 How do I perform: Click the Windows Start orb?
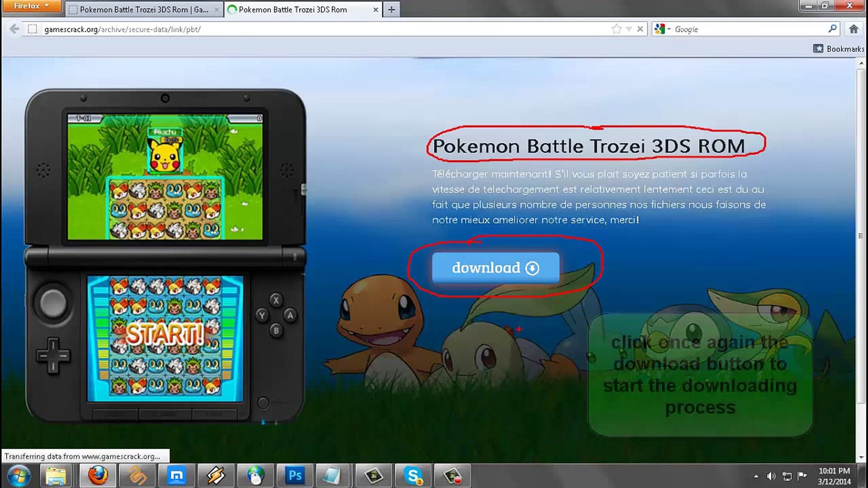tap(19, 475)
